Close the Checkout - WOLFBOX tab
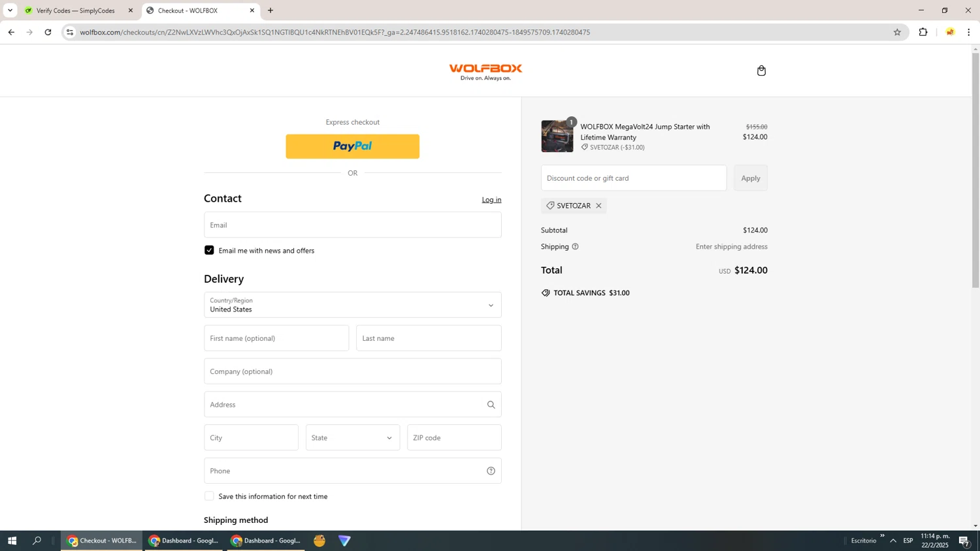 [252, 10]
